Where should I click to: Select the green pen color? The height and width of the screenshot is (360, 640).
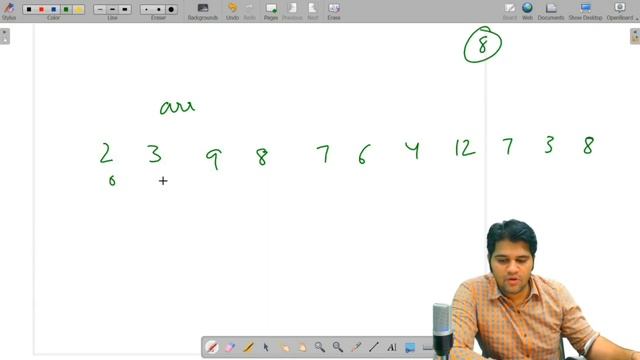coord(66,9)
